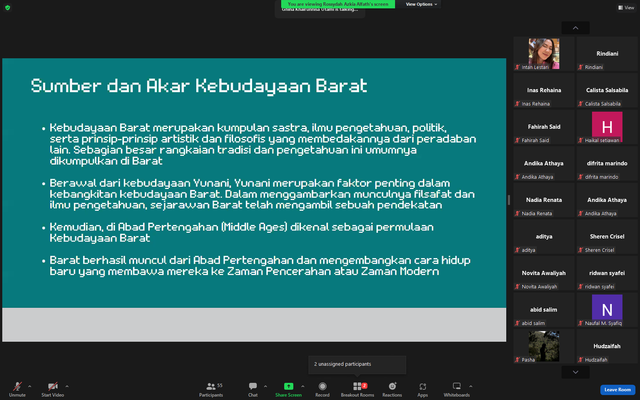Select the Rindiani participant tile

[x=607, y=53]
